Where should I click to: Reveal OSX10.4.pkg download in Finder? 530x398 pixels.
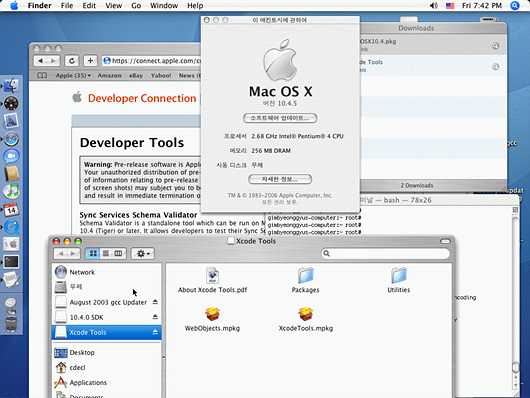tap(495, 46)
